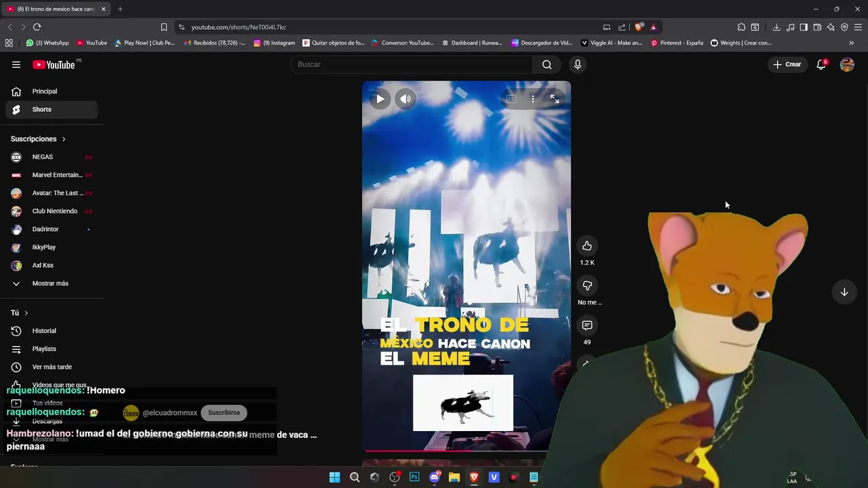Open browser downloads icon
This screenshot has height=488, width=868.
point(776,27)
